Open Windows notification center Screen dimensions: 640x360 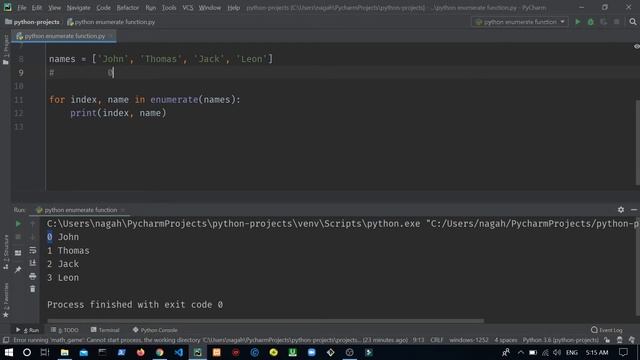(x=623, y=352)
